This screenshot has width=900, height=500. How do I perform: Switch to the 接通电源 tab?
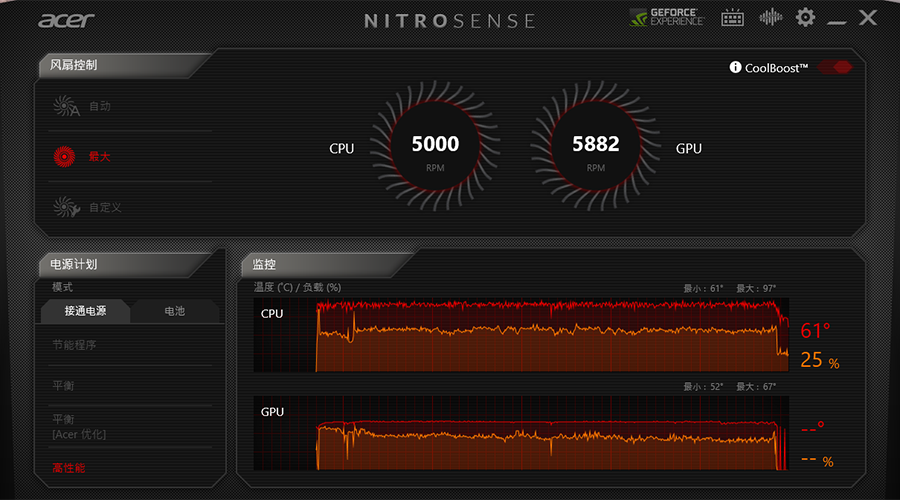pos(86,311)
